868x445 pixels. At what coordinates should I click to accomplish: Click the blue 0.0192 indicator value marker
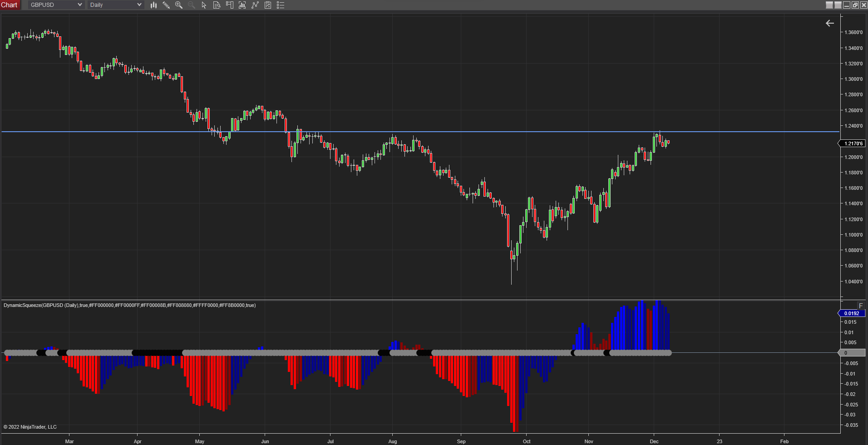[852, 313]
